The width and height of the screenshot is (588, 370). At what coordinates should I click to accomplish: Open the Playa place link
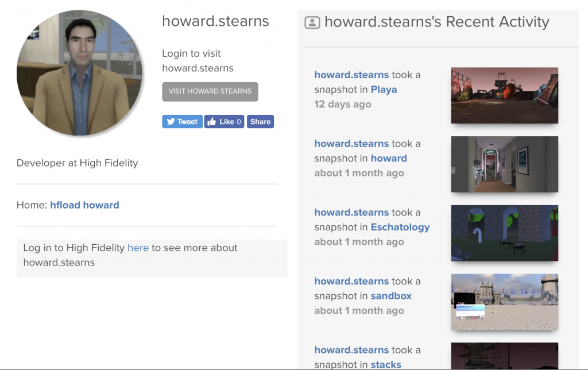coord(384,90)
